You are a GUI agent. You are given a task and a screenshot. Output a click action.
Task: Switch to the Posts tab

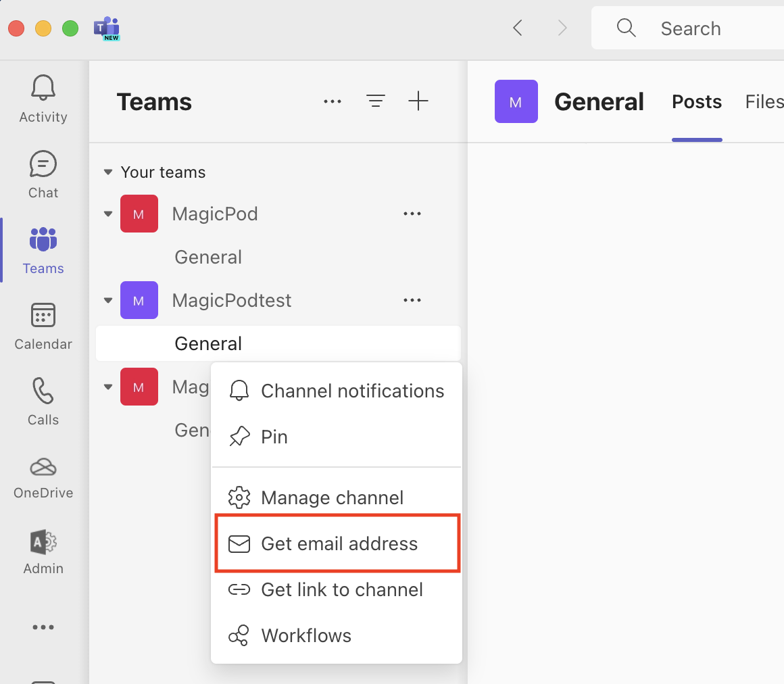(x=697, y=102)
